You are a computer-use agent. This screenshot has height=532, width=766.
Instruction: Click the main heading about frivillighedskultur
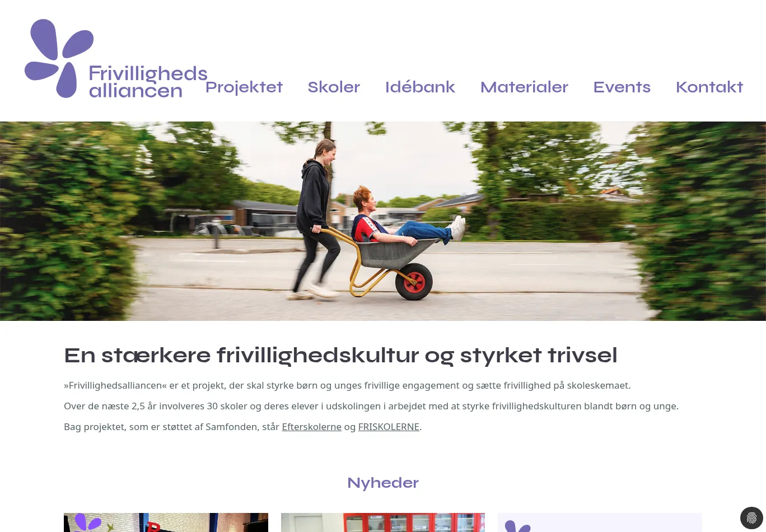(x=340, y=356)
